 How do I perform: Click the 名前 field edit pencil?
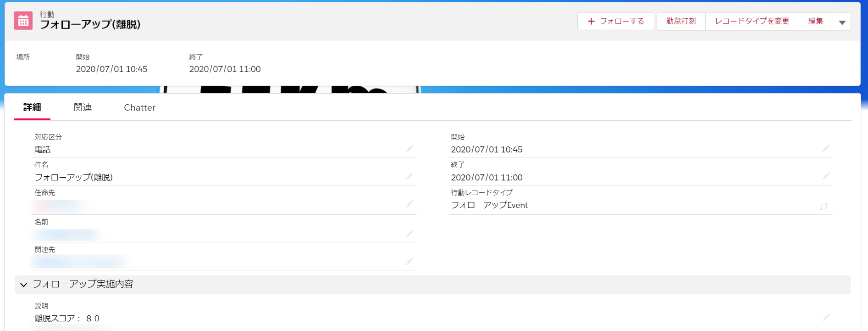409,234
